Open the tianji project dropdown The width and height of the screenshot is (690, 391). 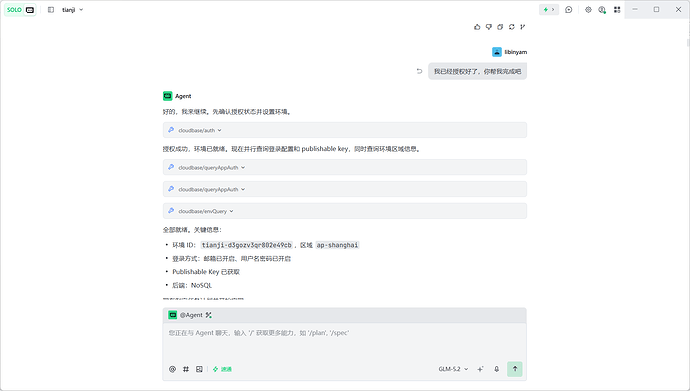[72, 10]
